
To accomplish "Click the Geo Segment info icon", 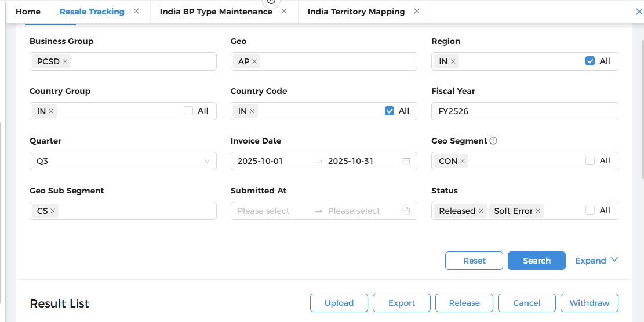I will tap(493, 141).
